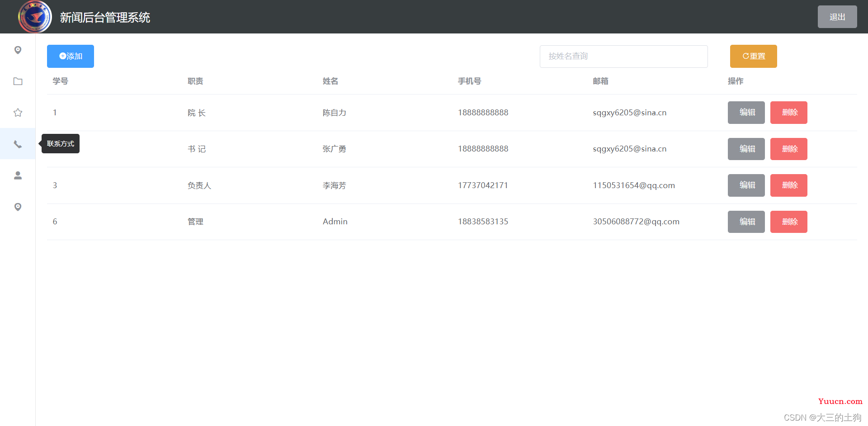Edit the 李海芳 row
868x426 pixels.
pos(746,185)
